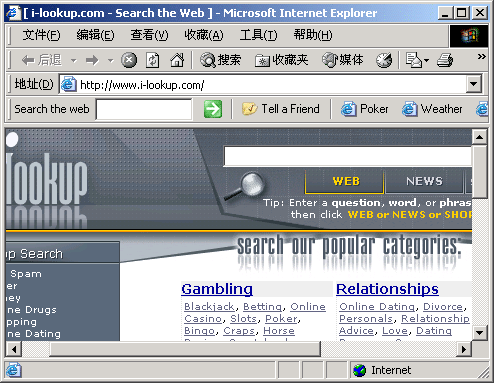Click the Search the web input field

[144, 109]
